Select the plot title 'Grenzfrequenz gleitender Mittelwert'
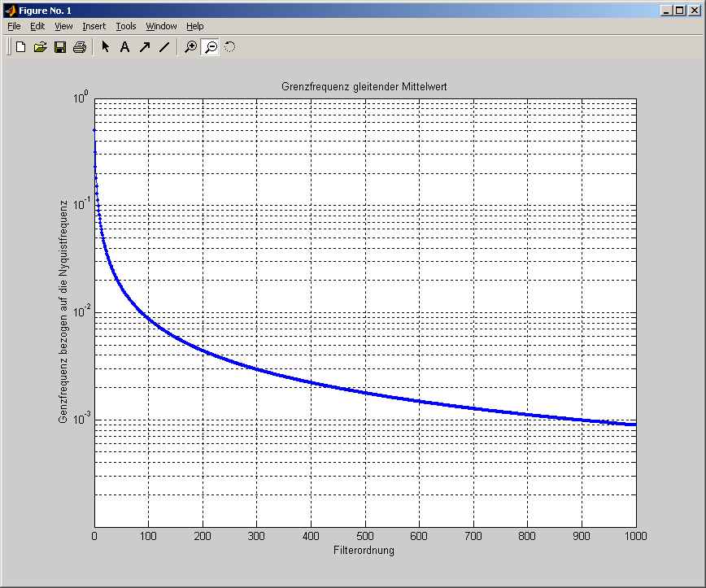706x588 pixels. pyautogui.click(x=364, y=86)
